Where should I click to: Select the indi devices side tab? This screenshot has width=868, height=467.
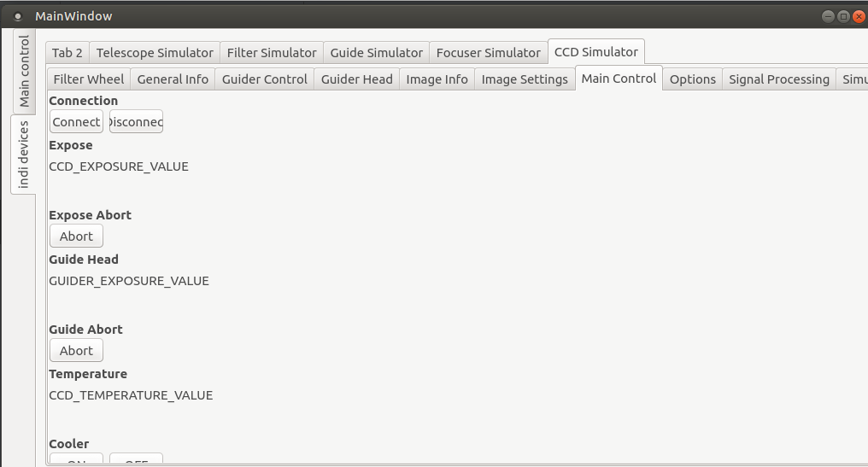pos(24,155)
